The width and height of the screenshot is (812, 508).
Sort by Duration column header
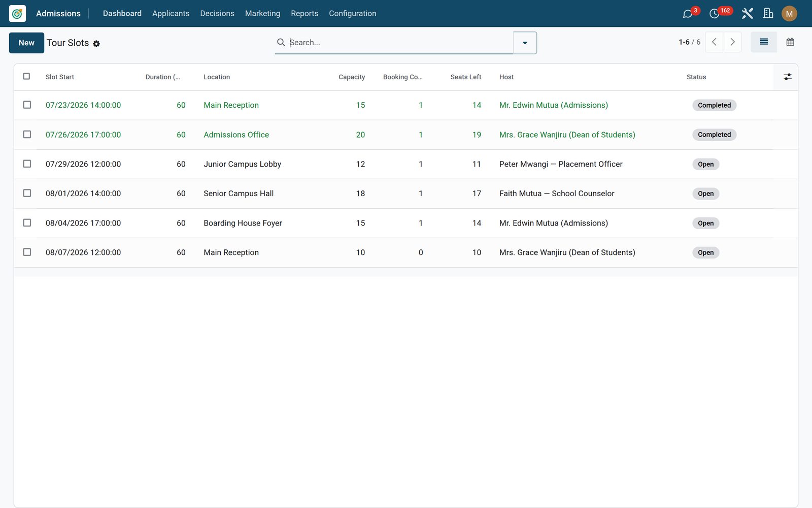coord(162,77)
